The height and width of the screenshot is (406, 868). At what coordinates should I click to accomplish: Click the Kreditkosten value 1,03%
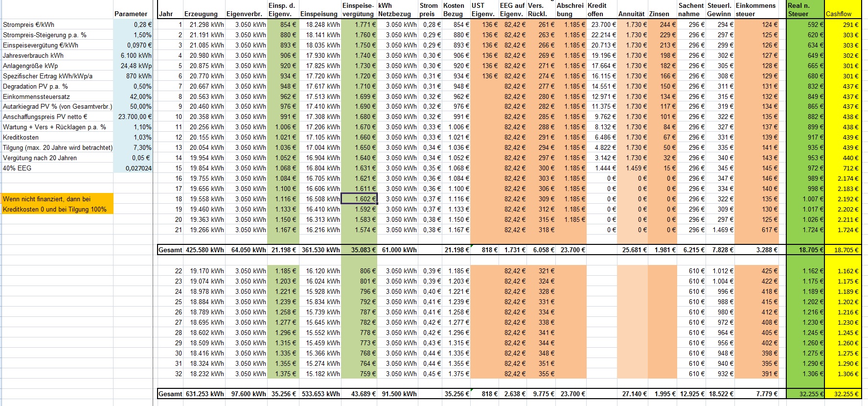[133, 137]
